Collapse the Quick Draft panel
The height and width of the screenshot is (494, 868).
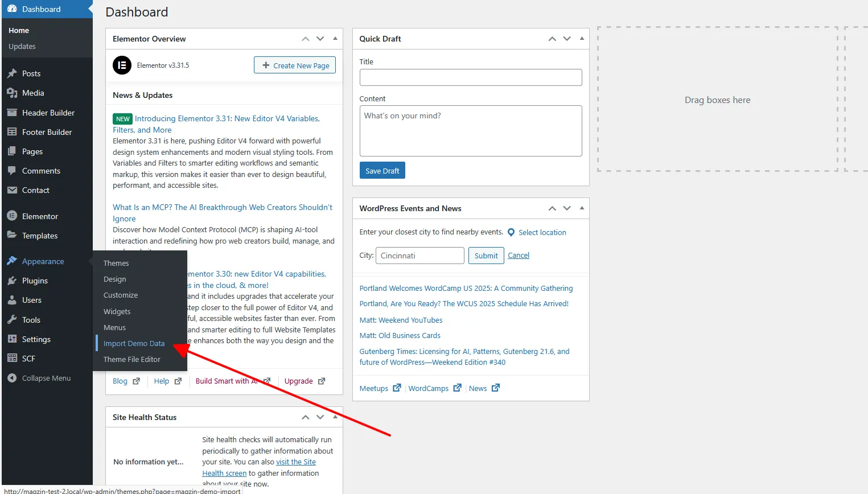click(582, 39)
